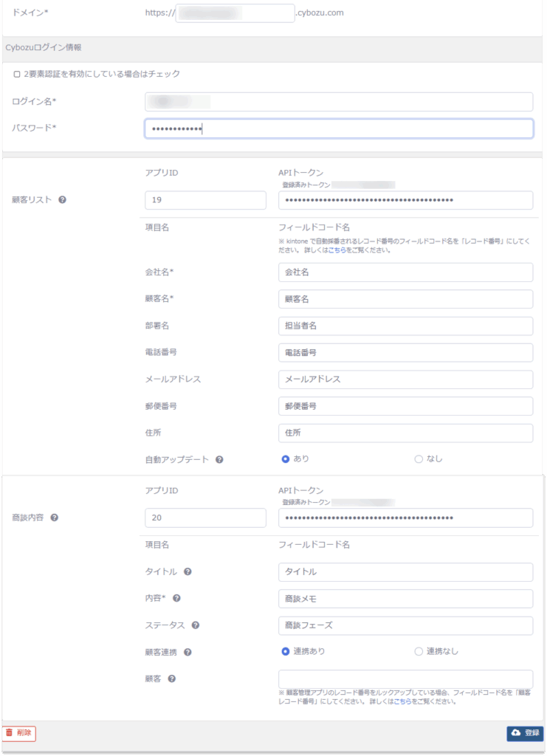Click help icon next to 顧客リスト

pyautogui.click(x=62, y=200)
